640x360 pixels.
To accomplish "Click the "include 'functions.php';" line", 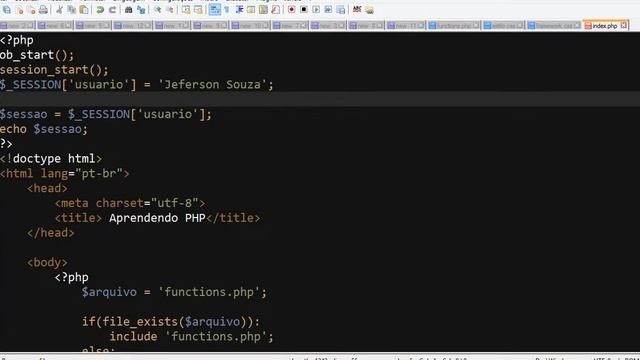I will tap(191, 337).
